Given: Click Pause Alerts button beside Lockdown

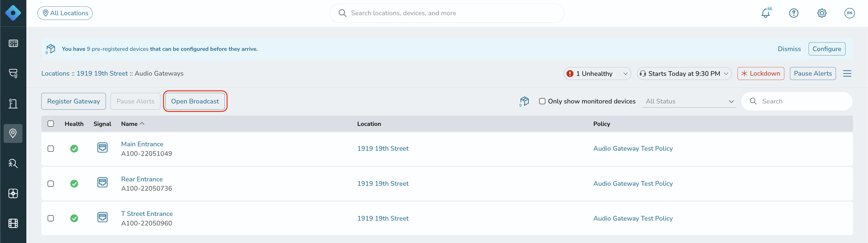Looking at the screenshot, I should point(813,73).
